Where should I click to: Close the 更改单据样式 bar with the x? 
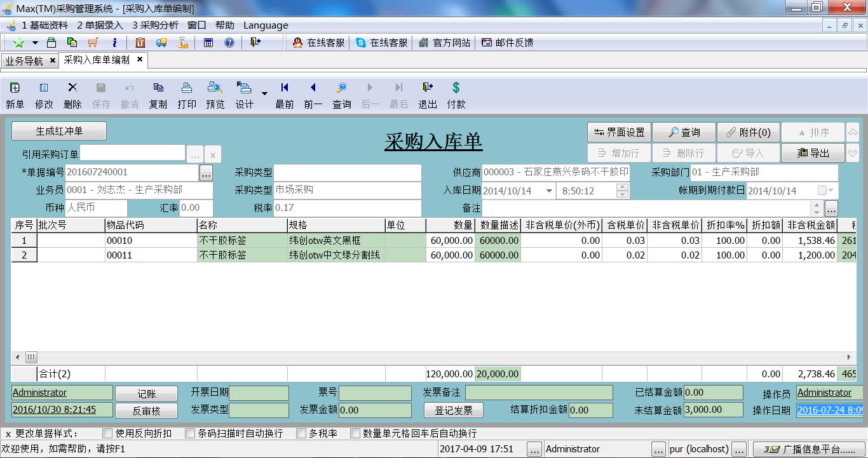pos(8,433)
